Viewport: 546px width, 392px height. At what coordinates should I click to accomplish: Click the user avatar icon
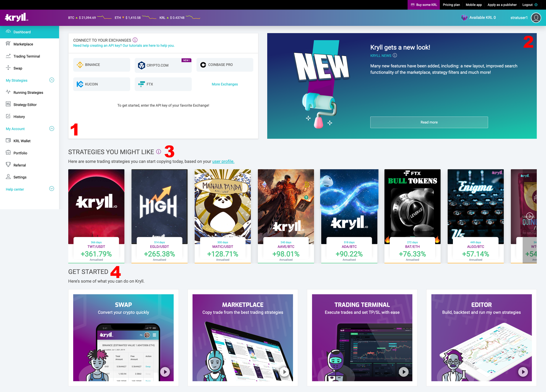click(536, 18)
